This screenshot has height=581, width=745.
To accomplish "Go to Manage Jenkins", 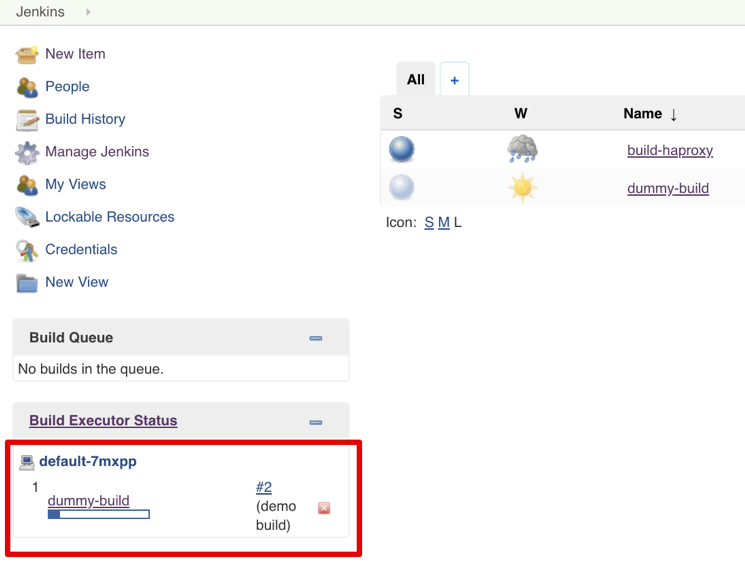I will tap(97, 152).
